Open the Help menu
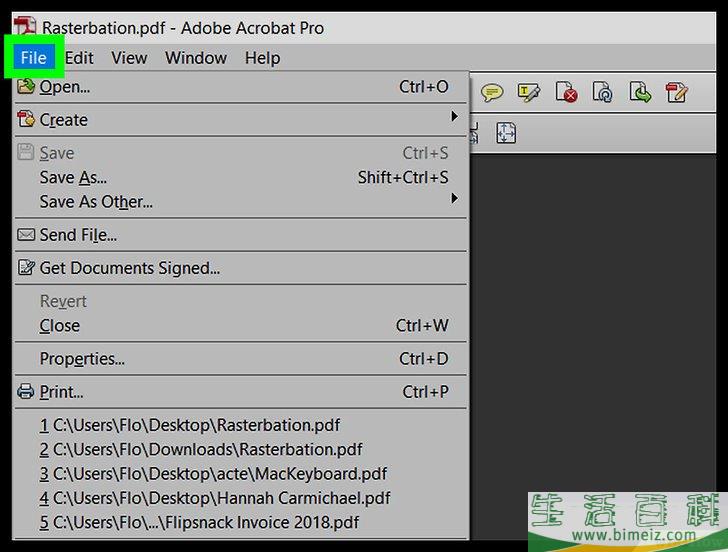Viewport: 728px width, 552px height. [x=263, y=58]
